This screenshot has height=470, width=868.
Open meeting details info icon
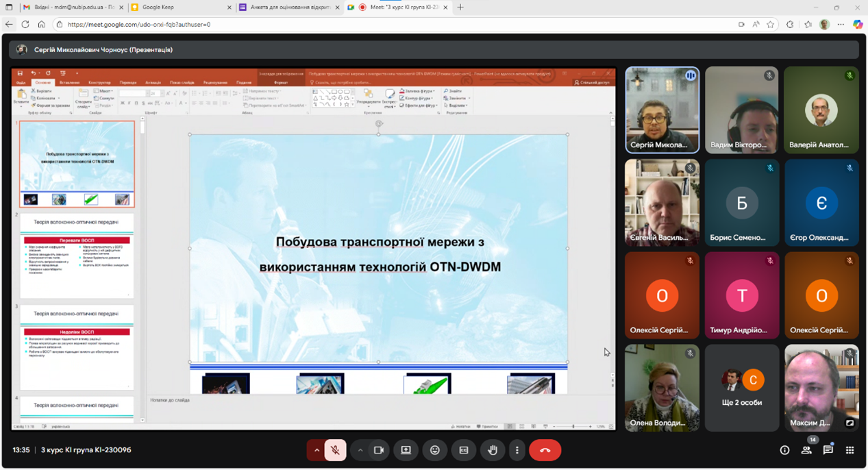[x=784, y=450]
